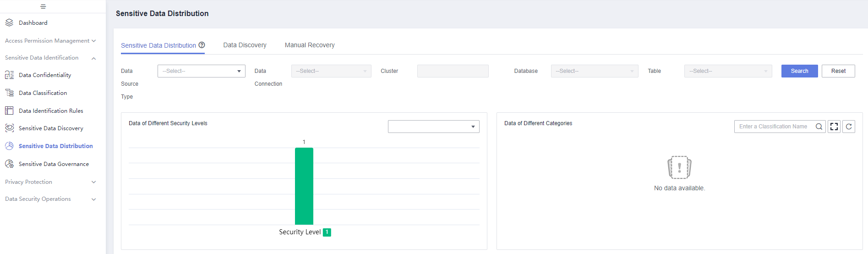Open Data Classification sidebar icon
Viewport: 868px width, 254px height.
click(9, 93)
